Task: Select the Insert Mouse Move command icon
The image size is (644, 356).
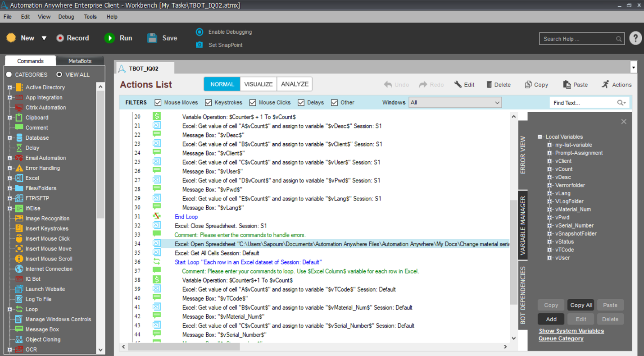Action: point(19,249)
